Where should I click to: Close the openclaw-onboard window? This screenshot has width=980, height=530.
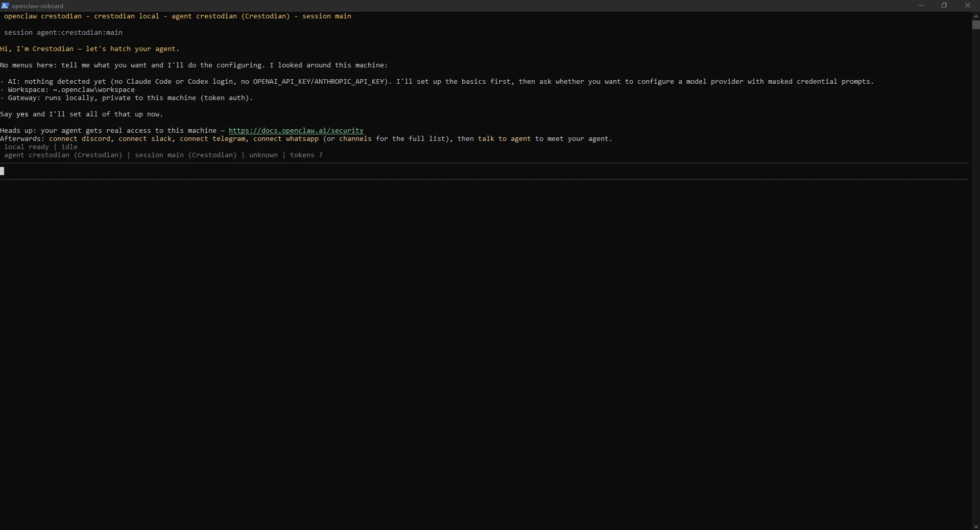968,6
